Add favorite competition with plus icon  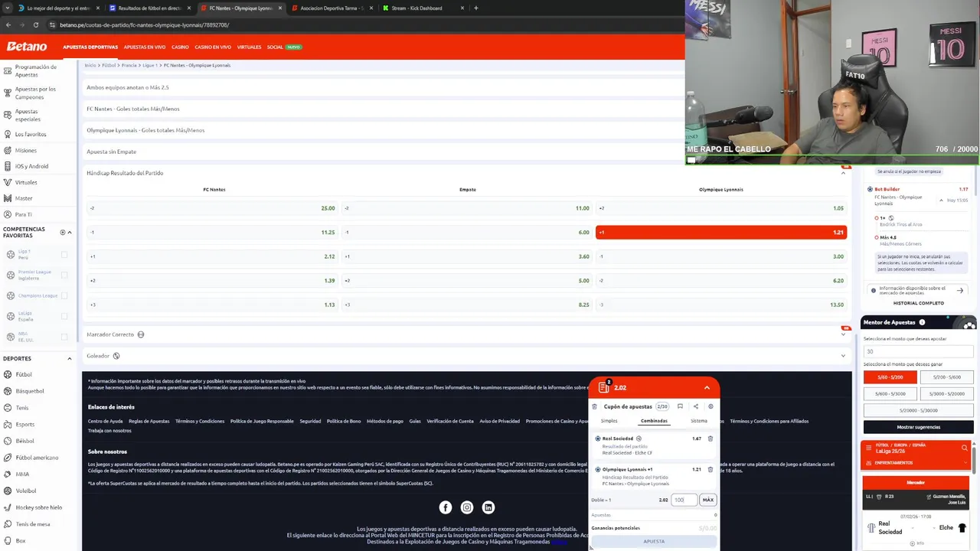(x=63, y=233)
